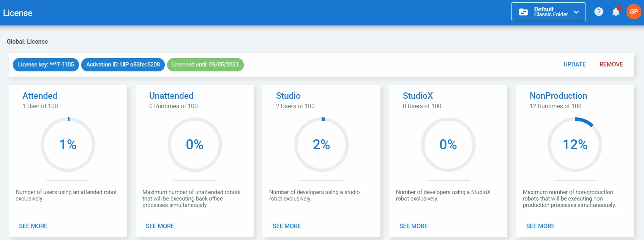Click the REMOVE license button
Image resolution: width=644 pixels, height=240 pixels.
pyautogui.click(x=611, y=65)
